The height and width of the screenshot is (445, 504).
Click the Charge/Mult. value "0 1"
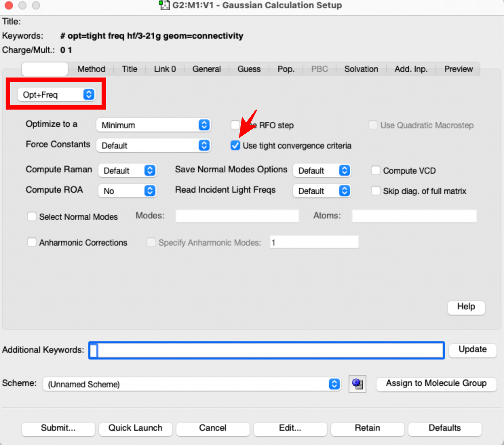[x=66, y=50]
